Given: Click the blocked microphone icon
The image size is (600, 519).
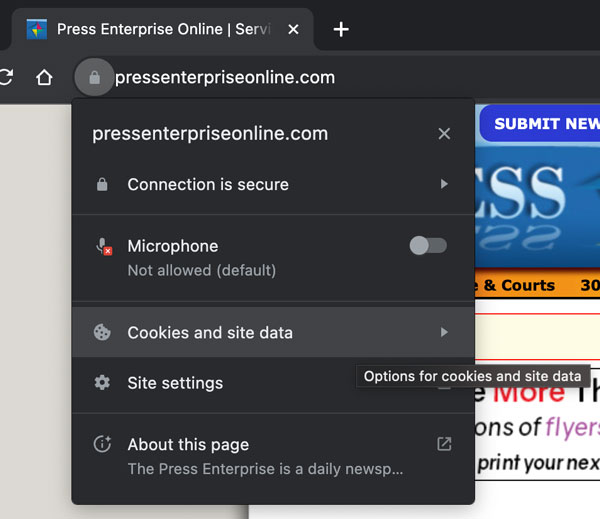Looking at the screenshot, I should 103,246.
